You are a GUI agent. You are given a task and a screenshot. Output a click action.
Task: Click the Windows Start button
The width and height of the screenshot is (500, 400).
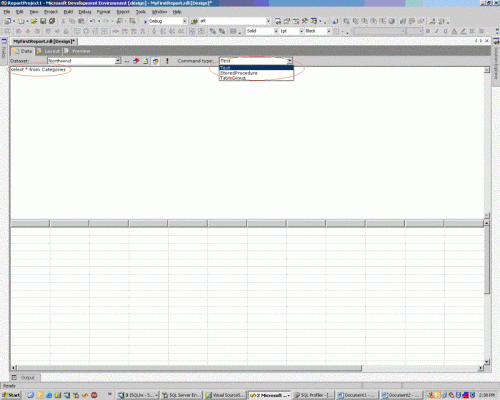[x=11, y=395]
